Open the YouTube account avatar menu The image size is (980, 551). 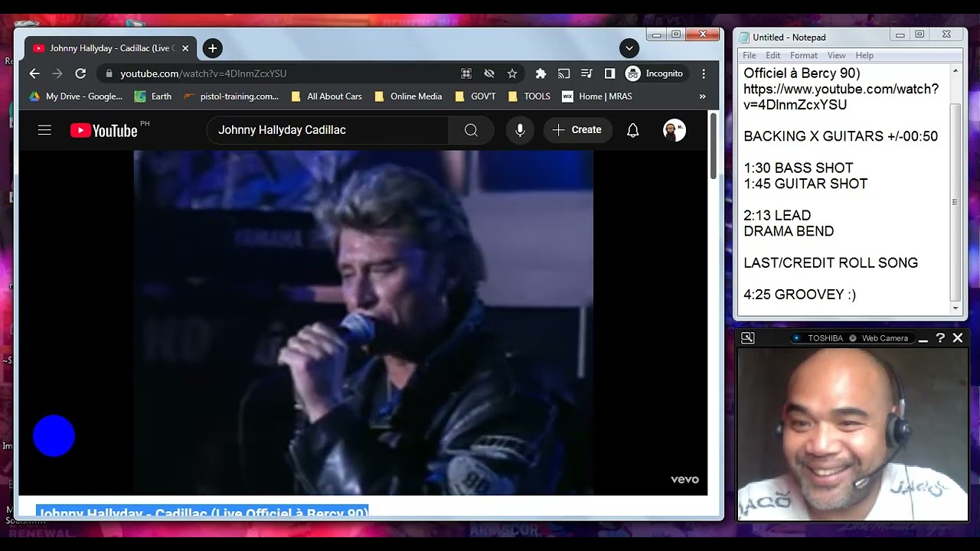click(674, 130)
